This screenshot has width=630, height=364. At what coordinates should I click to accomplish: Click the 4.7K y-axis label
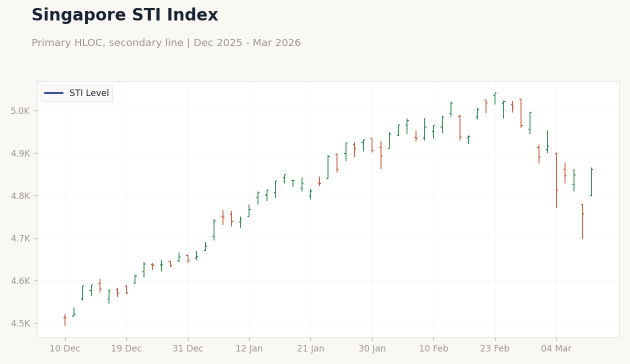20,238
